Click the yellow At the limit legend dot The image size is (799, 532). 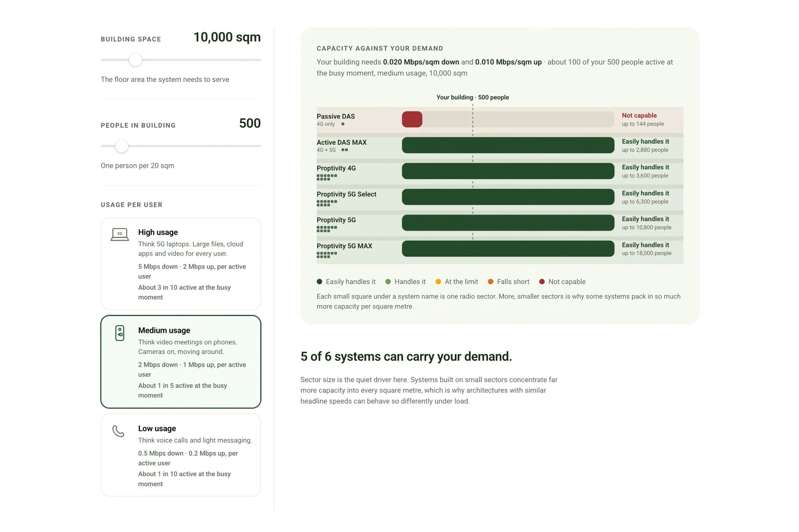click(438, 282)
